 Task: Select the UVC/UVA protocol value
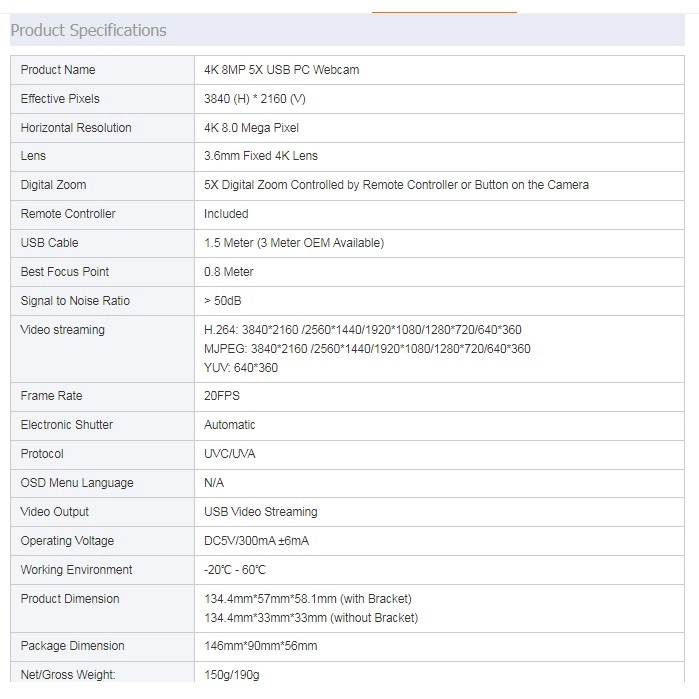[230, 454]
